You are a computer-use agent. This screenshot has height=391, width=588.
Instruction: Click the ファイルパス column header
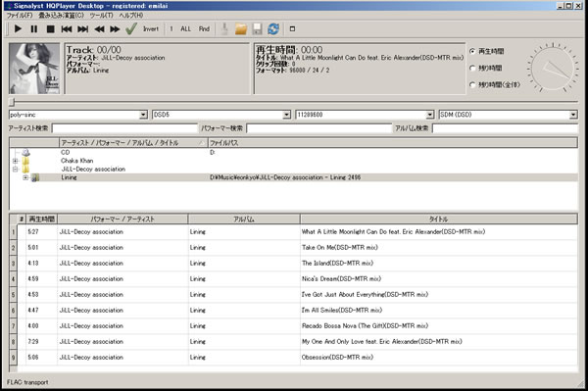point(393,143)
